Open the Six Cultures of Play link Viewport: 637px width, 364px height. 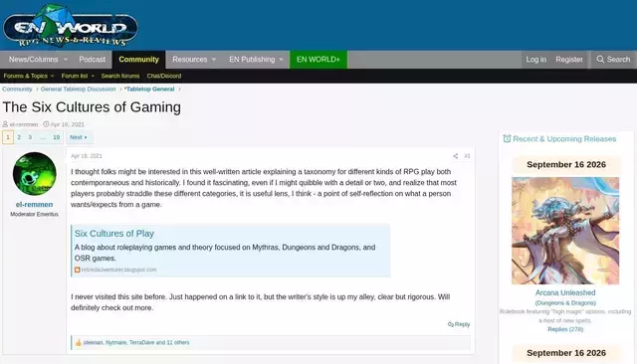click(114, 234)
